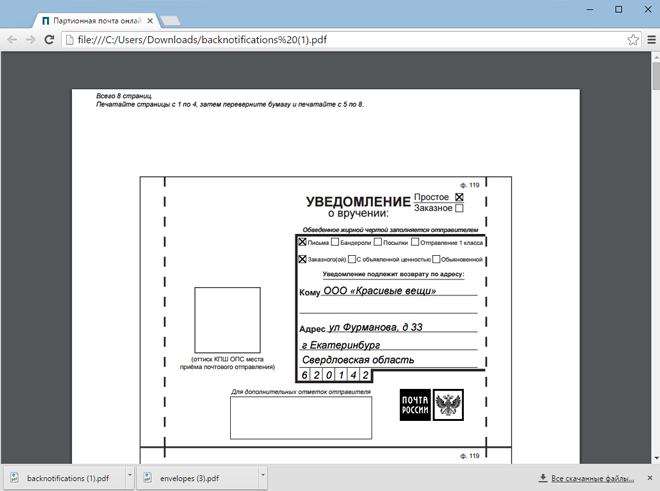The width and height of the screenshot is (660, 491).
Task: Click the additional sender notes box
Action: (x=301, y=418)
